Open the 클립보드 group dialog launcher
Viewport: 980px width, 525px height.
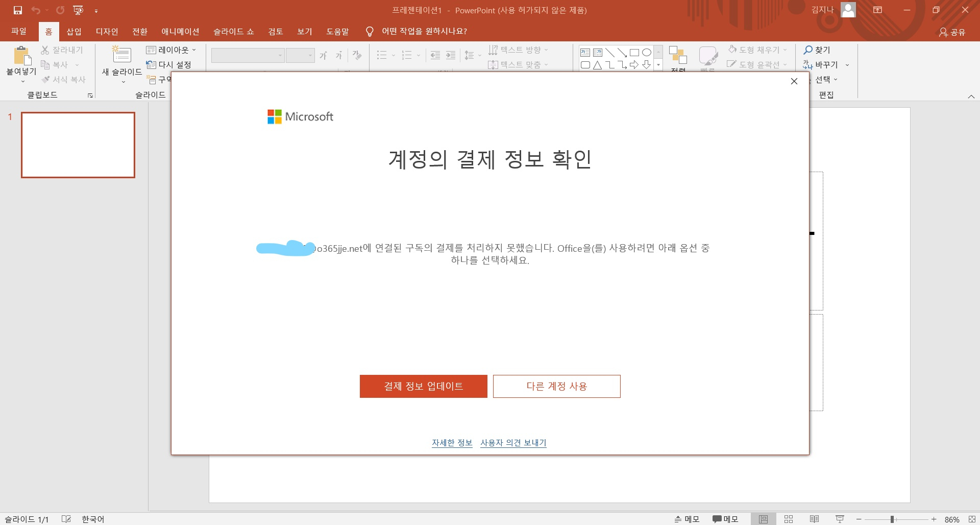pos(90,96)
